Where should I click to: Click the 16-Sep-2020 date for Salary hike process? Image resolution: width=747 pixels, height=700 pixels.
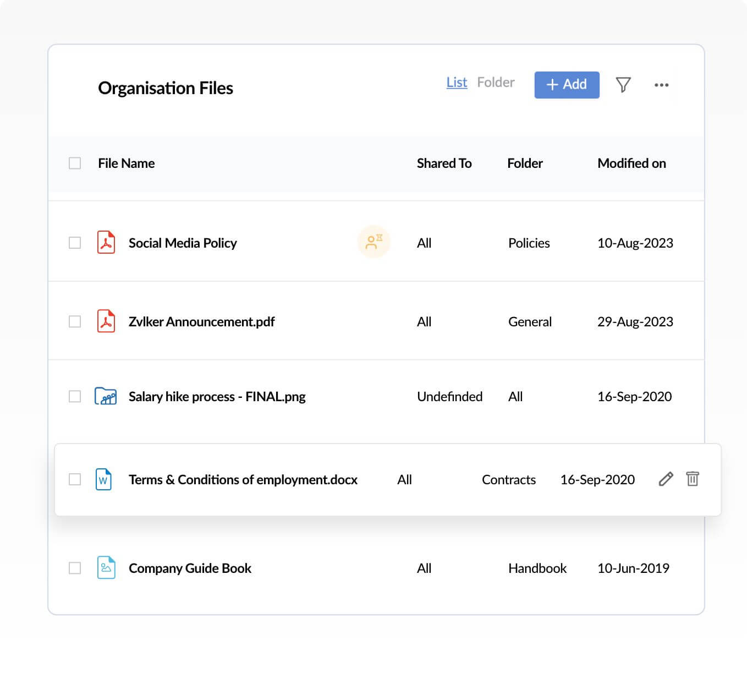pos(634,396)
